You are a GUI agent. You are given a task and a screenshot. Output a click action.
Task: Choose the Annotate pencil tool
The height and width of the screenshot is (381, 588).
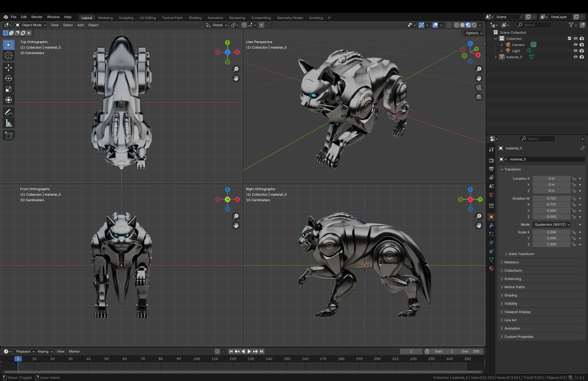9,112
